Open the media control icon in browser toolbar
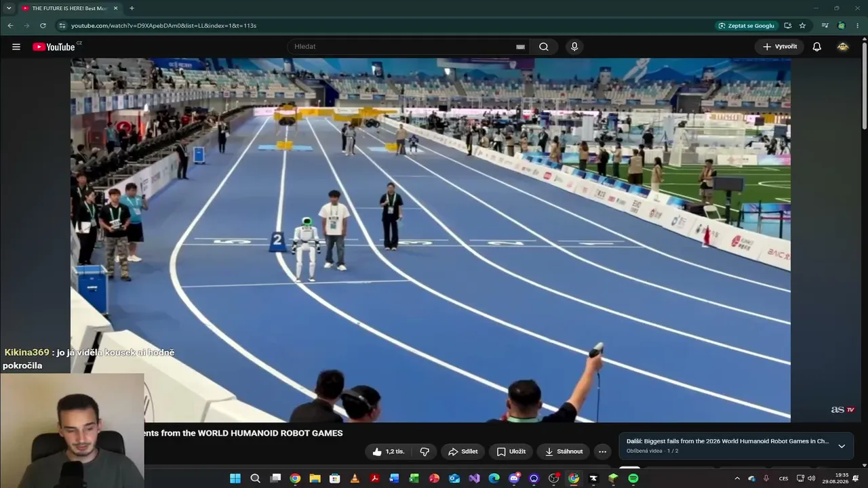Image resolution: width=868 pixels, height=488 pixels. (x=825, y=26)
